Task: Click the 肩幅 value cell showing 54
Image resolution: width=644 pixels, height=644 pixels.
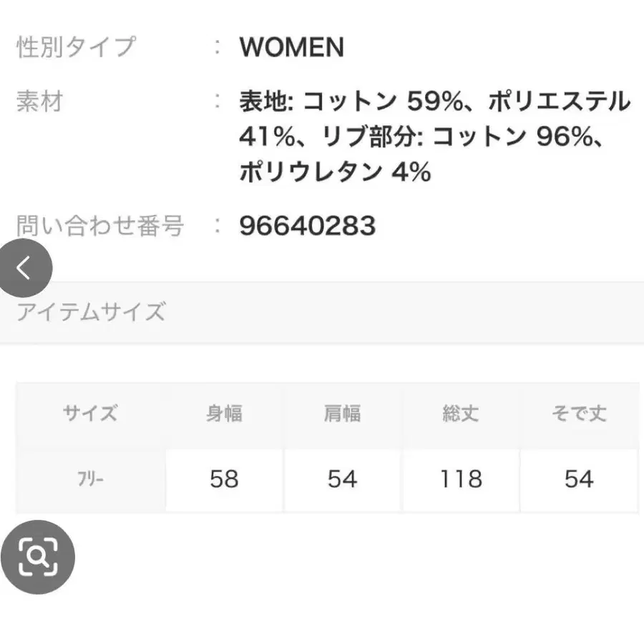Action: click(342, 479)
